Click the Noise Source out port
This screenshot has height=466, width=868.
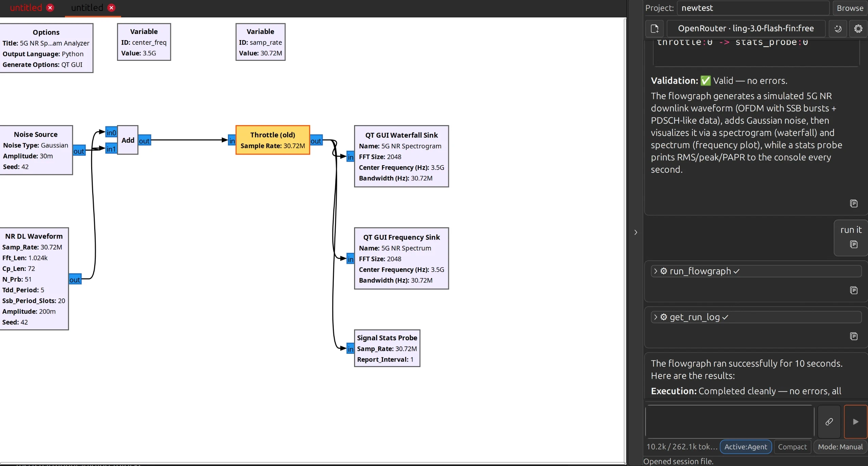point(79,151)
